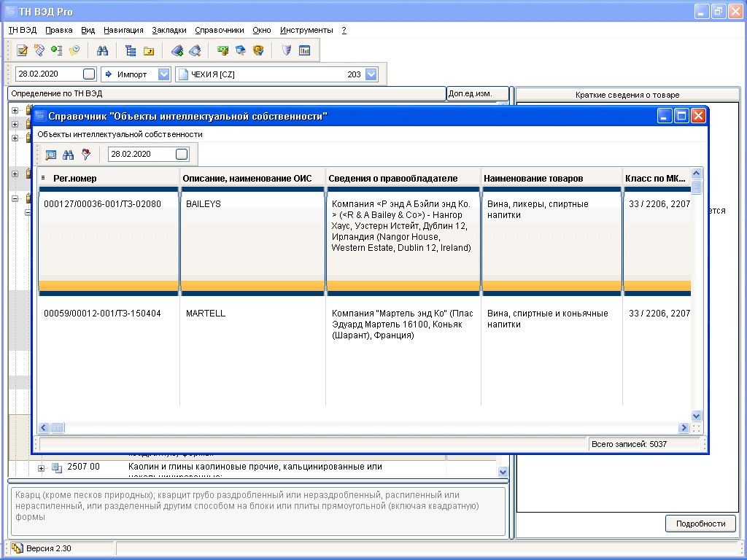The image size is (747, 560).
Task: Click the document icon for row 2507 00
Action: click(57, 467)
